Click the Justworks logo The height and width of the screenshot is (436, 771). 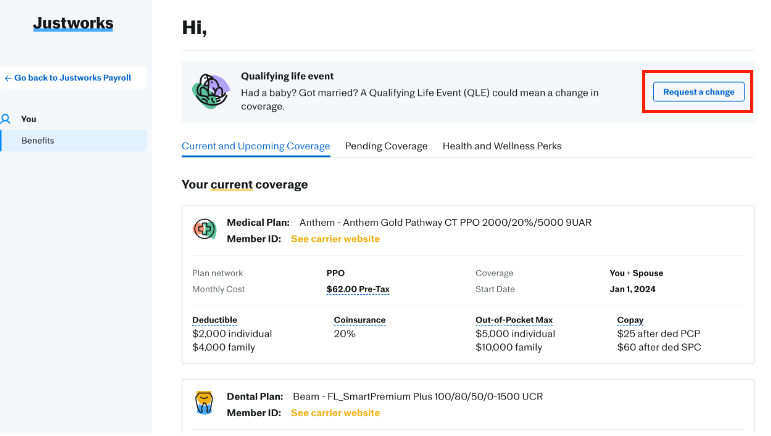click(73, 24)
